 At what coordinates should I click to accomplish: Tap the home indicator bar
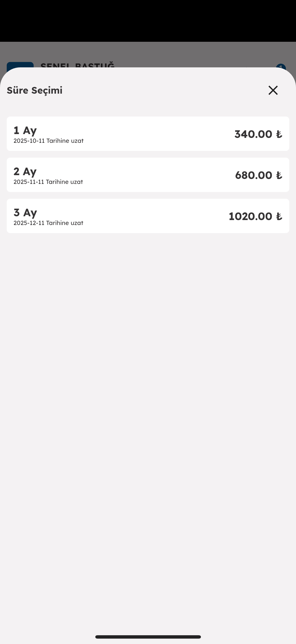click(148, 637)
